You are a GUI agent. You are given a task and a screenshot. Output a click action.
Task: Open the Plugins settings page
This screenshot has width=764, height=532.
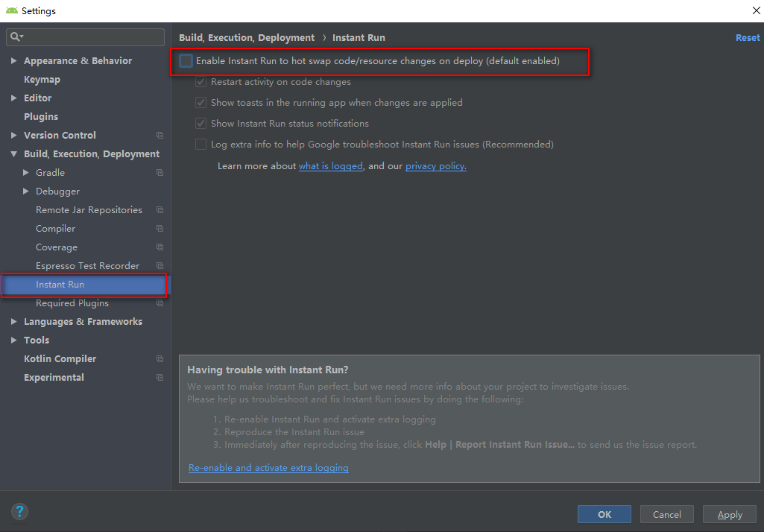click(x=41, y=116)
